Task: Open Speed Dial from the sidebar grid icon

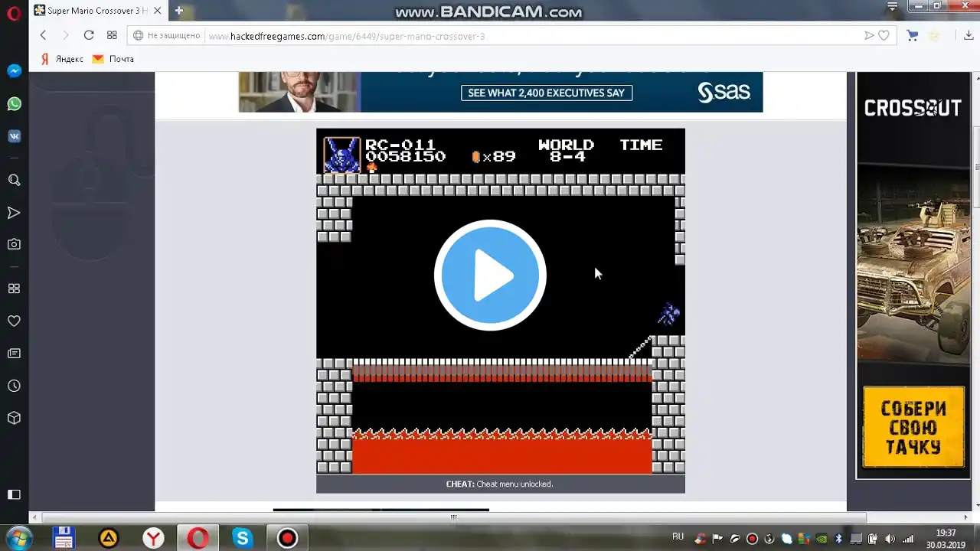Action: [x=14, y=289]
